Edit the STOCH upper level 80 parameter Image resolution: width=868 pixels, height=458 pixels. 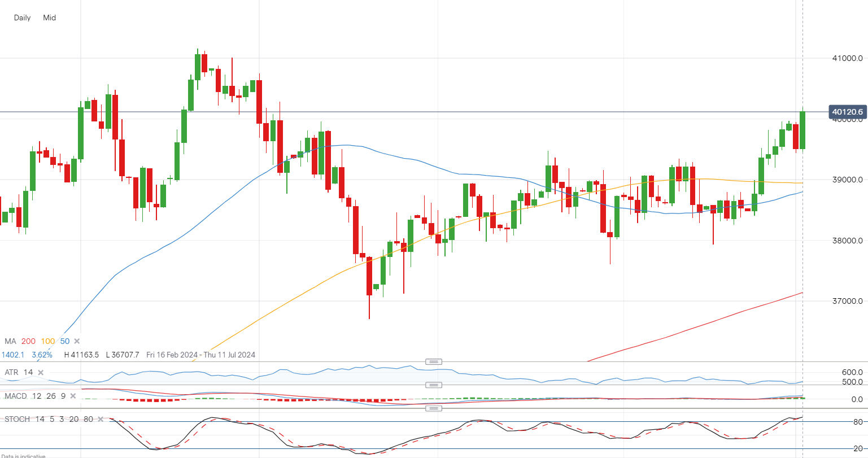coord(89,420)
